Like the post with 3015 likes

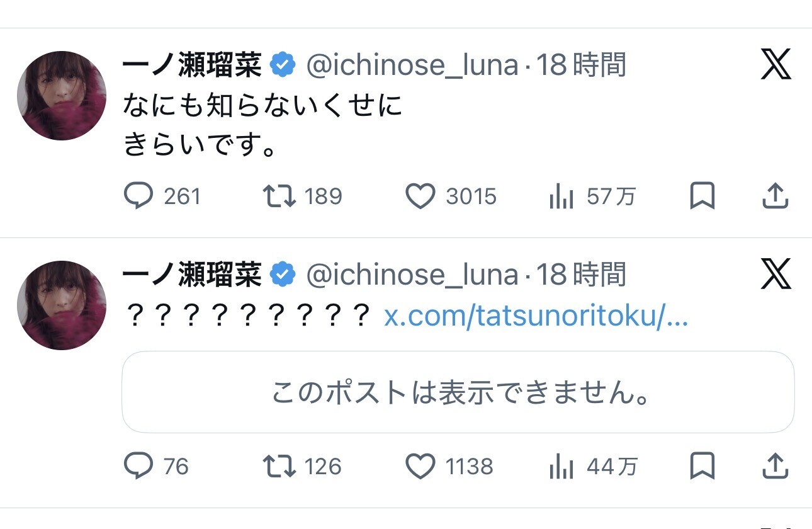(x=420, y=197)
